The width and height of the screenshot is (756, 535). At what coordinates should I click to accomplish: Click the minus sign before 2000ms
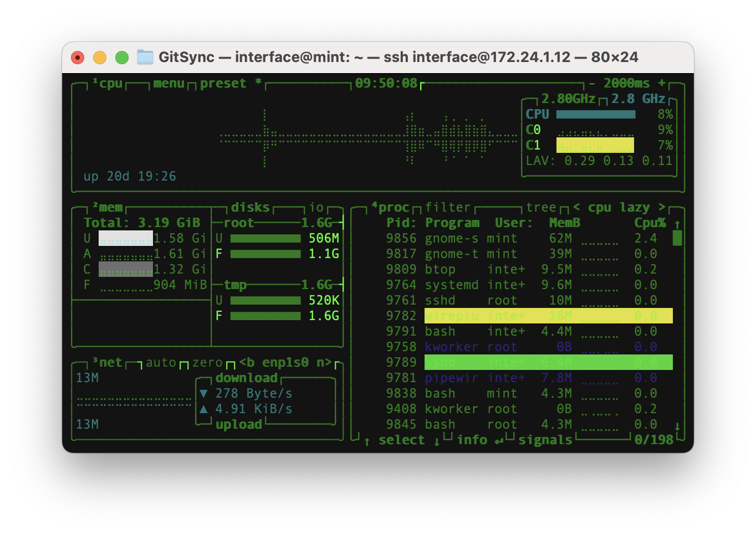pyautogui.click(x=592, y=84)
